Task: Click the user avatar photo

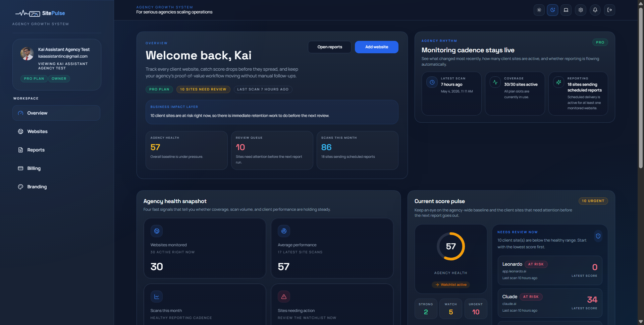Action: pyautogui.click(x=27, y=54)
